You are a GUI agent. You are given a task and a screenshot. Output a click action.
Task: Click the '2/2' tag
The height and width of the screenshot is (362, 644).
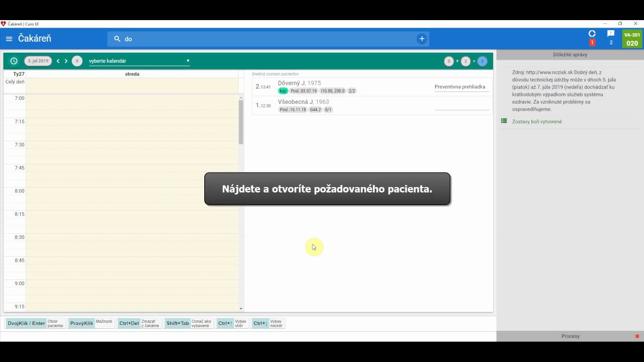coord(352,91)
